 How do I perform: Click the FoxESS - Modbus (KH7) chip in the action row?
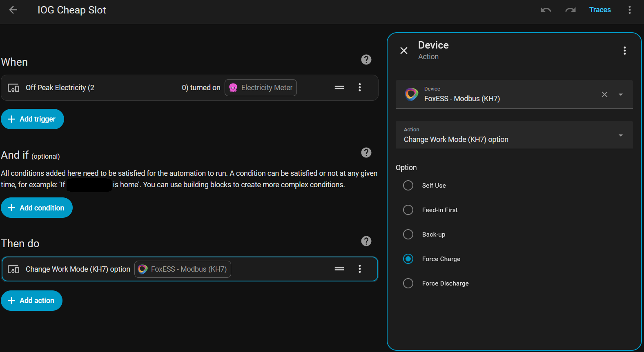[183, 269]
